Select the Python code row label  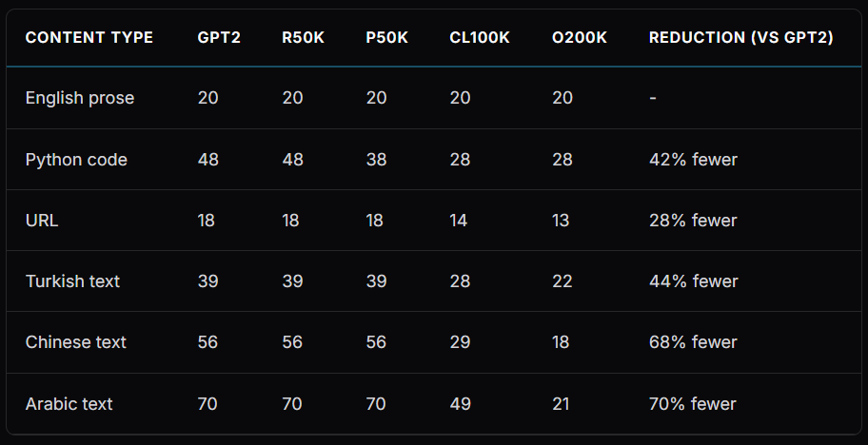(76, 160)
